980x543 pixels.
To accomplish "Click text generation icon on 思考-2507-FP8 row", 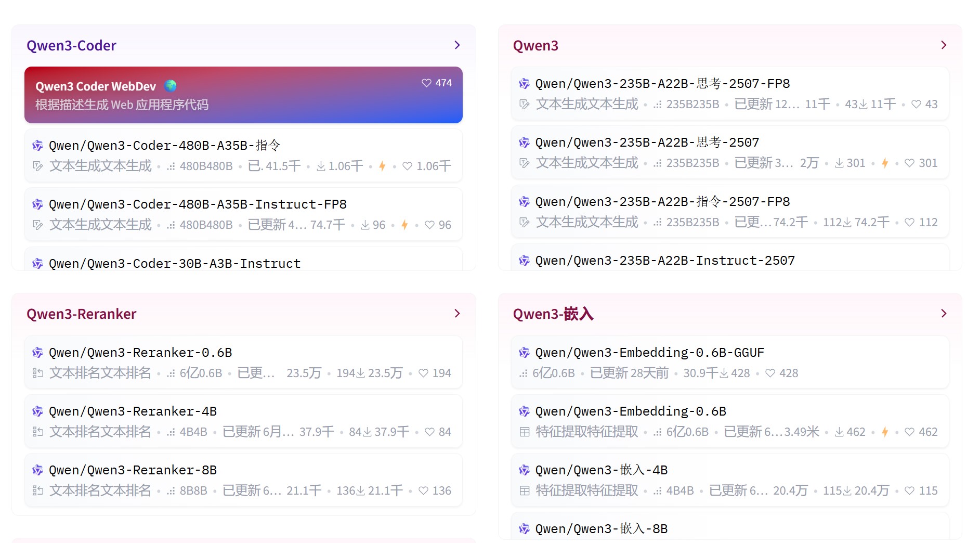I will [524, 105].
